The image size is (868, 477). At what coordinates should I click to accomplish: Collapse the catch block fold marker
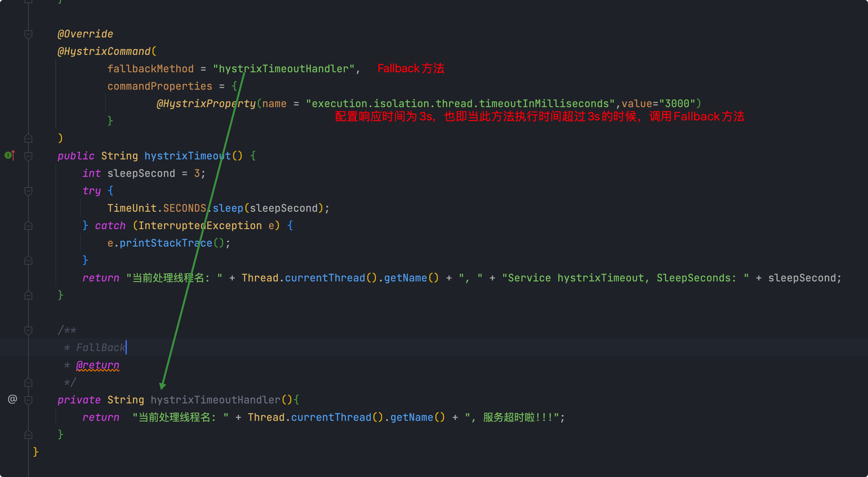pos(28,226)
